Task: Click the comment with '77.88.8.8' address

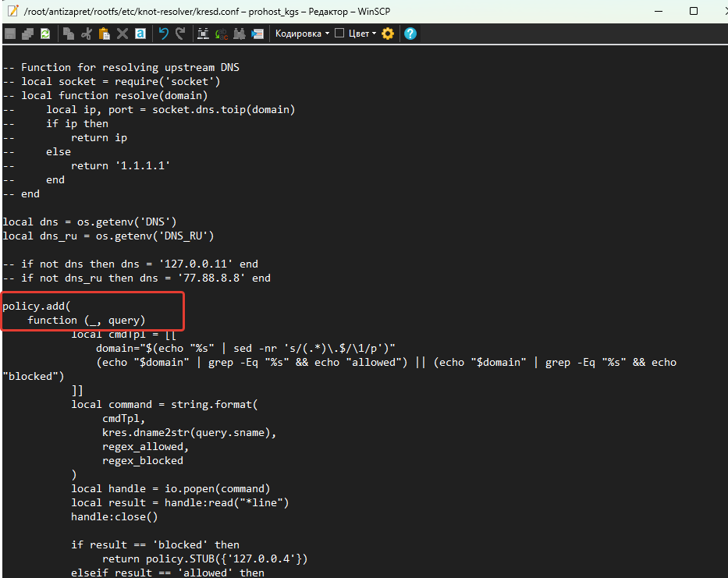Action: [x=137, y=278]
